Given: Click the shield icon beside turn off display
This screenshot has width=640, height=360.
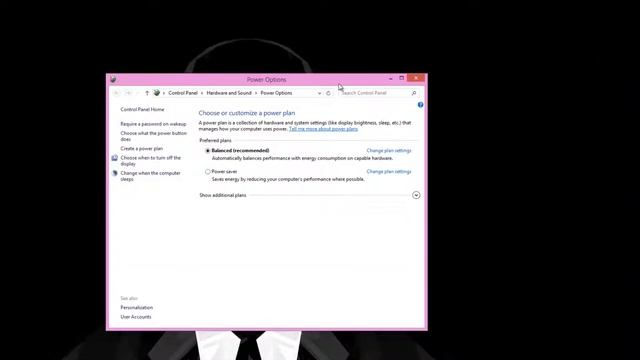Looking at the screenshot, I should (x=115, y=158).
